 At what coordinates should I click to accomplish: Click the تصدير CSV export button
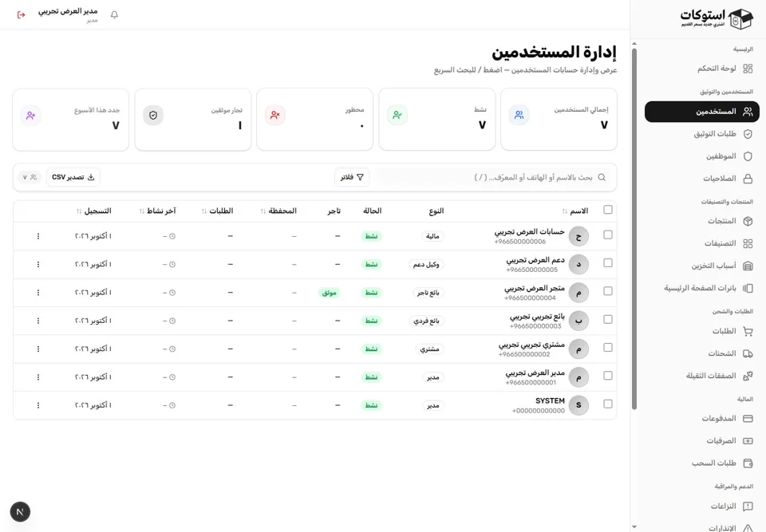coord(73,177)
